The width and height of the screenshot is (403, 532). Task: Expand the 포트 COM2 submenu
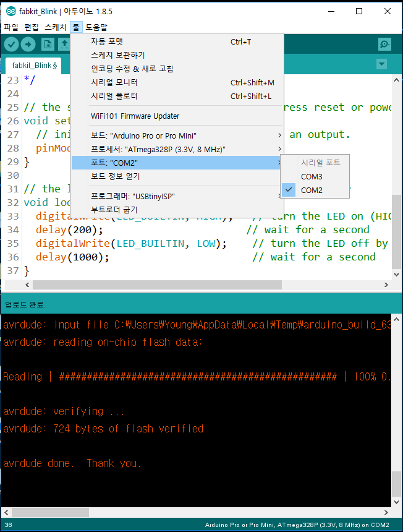click(177, 163)
